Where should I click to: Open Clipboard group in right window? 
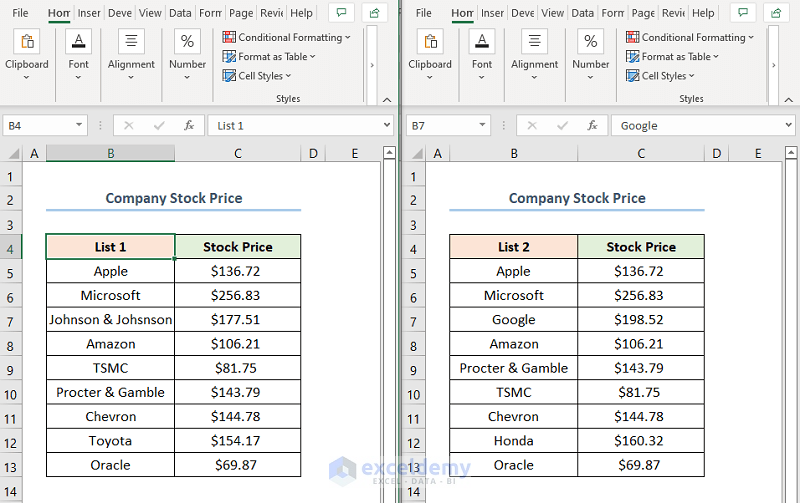click(x=430, y=56)
